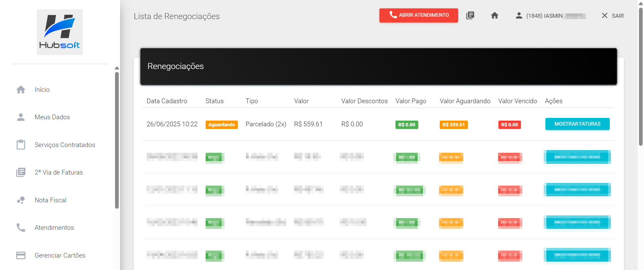This screenshot has height=270, width=644.
Task: Click SAIR to log out
Action: coord(618,16)
